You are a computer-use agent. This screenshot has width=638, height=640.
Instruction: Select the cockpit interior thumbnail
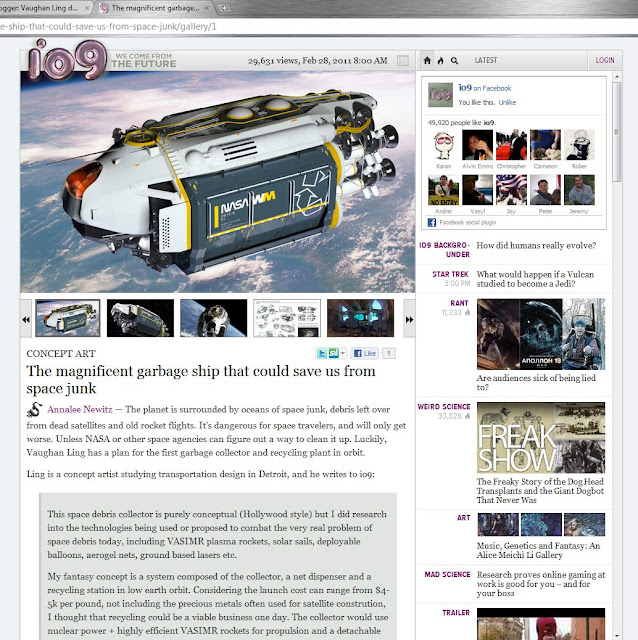click(x=360, y=318)
